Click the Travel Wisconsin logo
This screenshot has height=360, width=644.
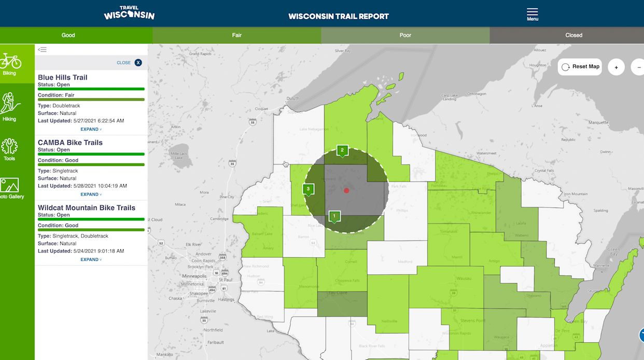click(x=129, y=13)
